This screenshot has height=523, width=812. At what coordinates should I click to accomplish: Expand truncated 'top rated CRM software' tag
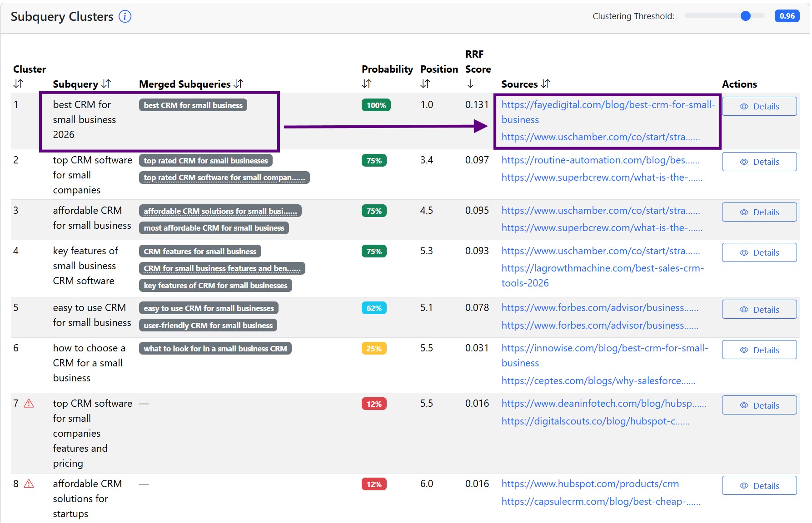pos(224,178)
